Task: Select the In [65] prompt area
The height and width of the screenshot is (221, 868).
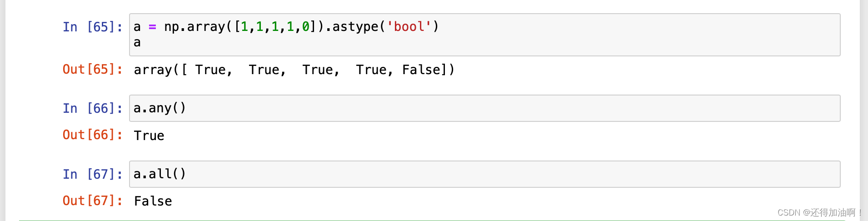Action: coord(92,27)
